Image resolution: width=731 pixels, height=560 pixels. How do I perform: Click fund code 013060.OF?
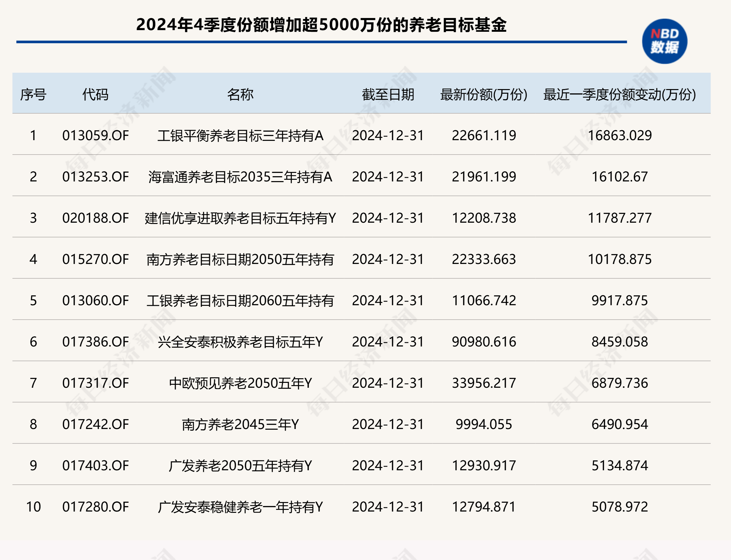(96, 301)
